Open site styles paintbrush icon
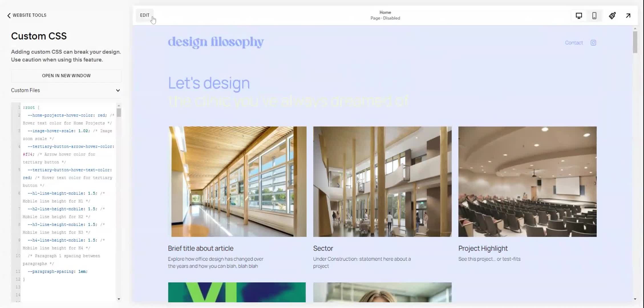644x308 pixels. point(612,16)
